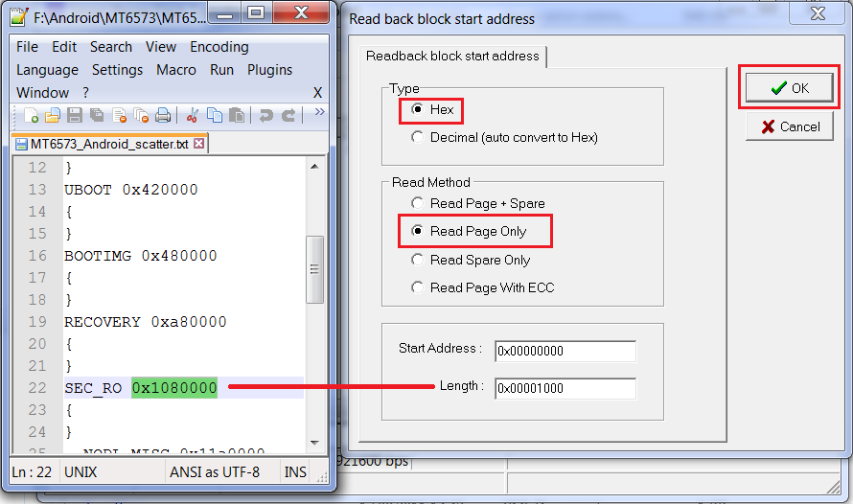Click the Redo arrow icon
Screen dimensions: 853x504
click(288, 115)
